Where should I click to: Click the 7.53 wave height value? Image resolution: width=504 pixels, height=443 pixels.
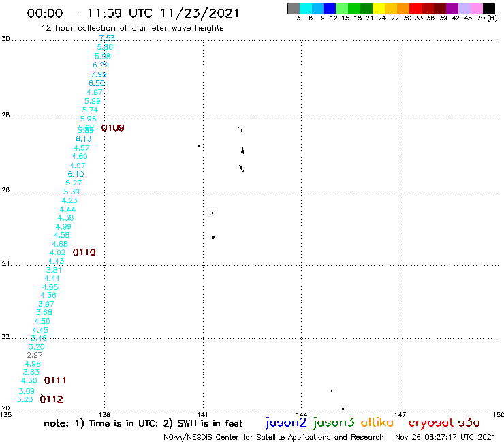coord(107,38)
